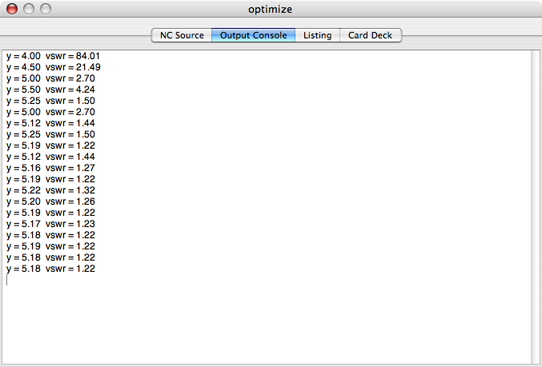Click the line 'y = 4.50 vswr = 21.49'

pyautogui.click(x=54, y=67)
